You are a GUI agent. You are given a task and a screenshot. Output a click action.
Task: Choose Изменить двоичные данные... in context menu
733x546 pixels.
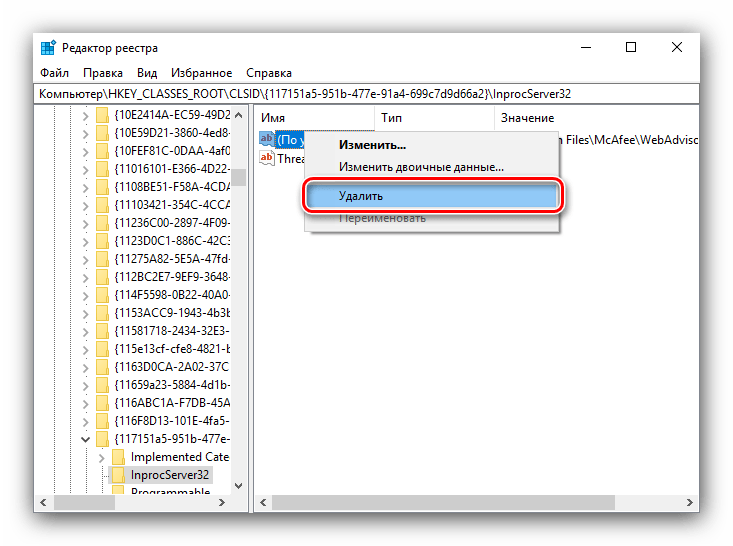[x=432, y=167]
